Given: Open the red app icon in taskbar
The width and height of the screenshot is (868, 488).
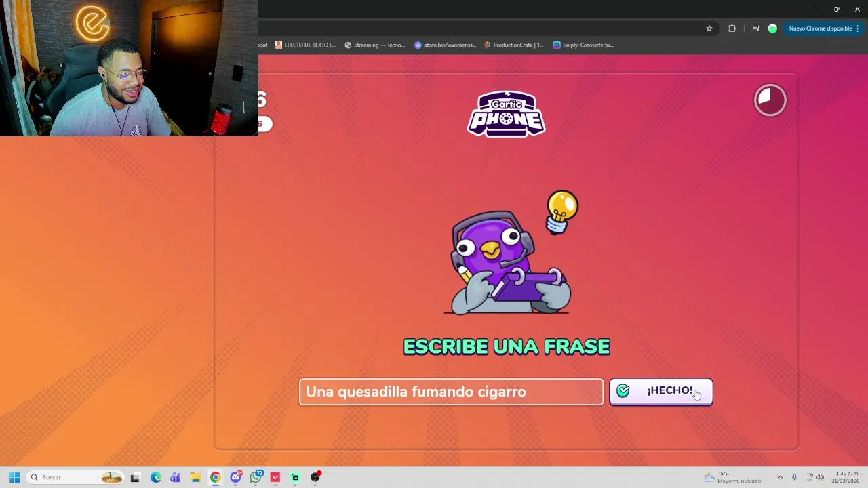Looking at the screenshot, I should point(275,477).
